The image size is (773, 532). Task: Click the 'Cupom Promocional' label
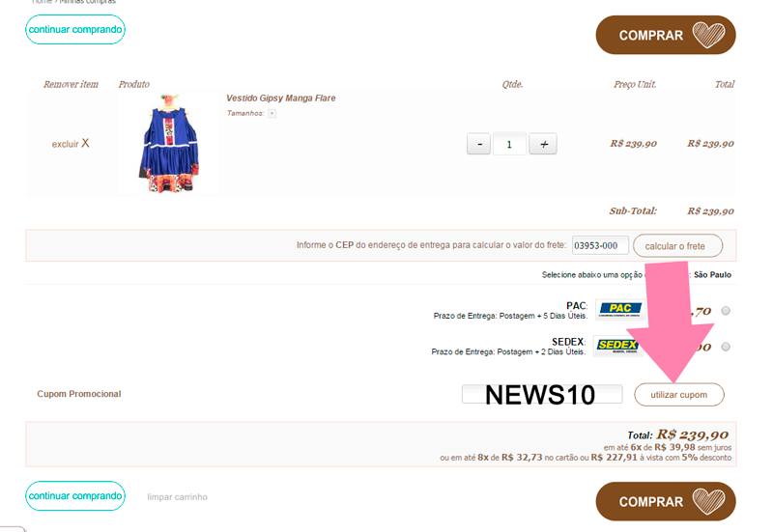(79, 394)
